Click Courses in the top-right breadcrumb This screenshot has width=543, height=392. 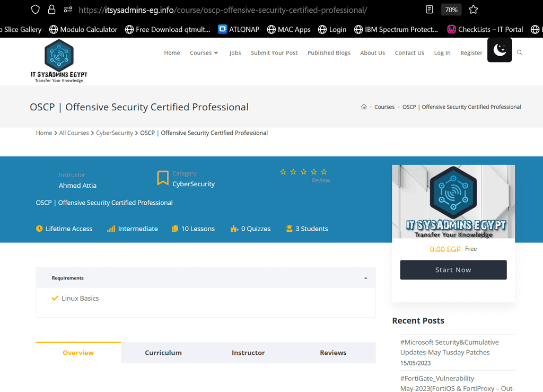[x=384, y=107]
